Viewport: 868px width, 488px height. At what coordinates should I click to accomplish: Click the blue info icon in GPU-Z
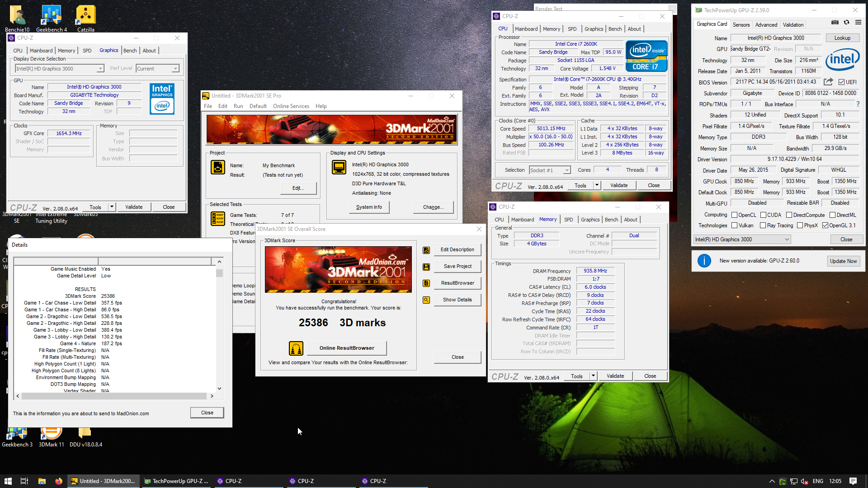(x=704, y=261)
